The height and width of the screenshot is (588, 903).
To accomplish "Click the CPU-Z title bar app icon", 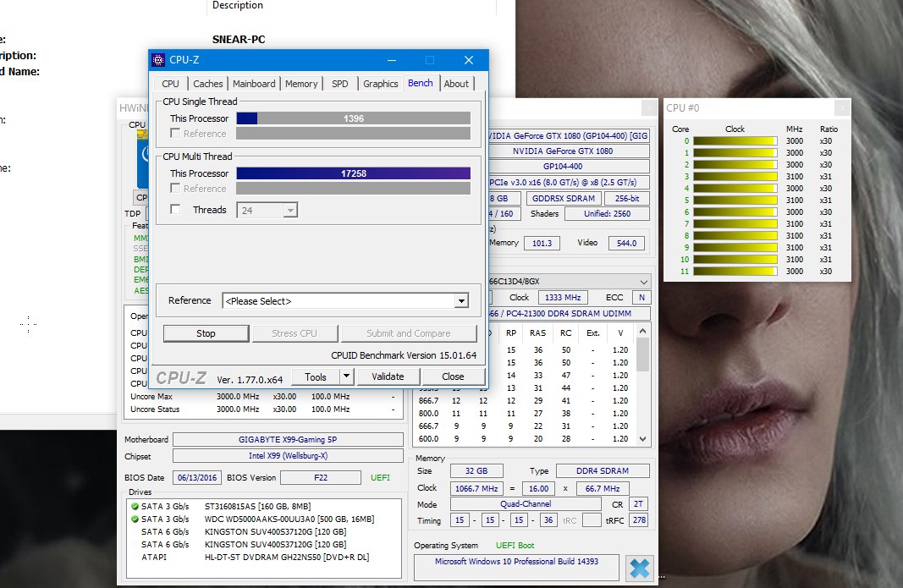I will [x=158, y=60].
